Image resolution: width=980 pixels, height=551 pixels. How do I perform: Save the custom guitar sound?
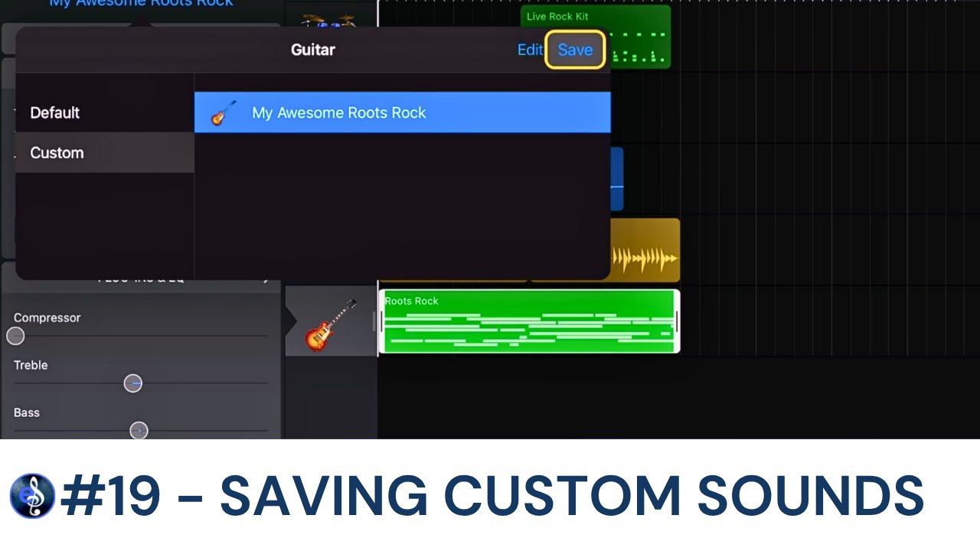click(x=575, y=50)
